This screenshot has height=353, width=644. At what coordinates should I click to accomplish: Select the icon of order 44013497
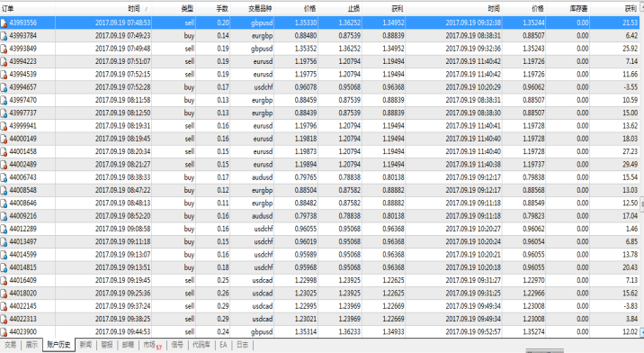point(4,242)
